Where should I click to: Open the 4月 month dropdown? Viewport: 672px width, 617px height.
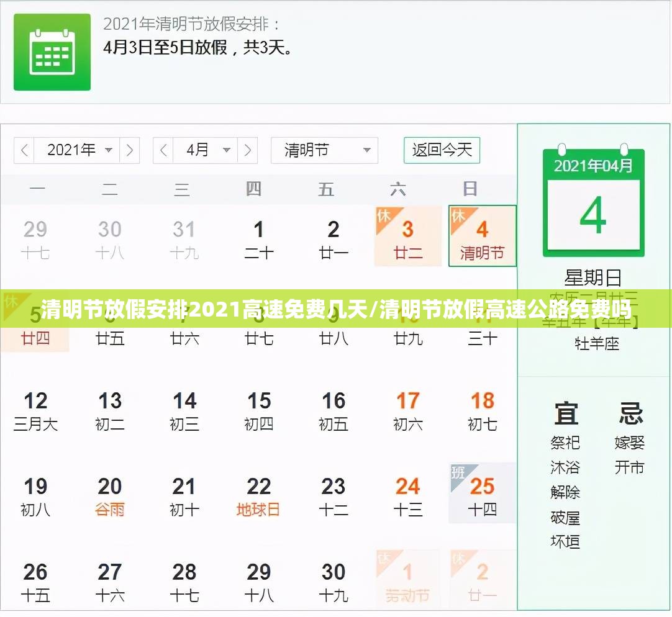pos(206,150)
